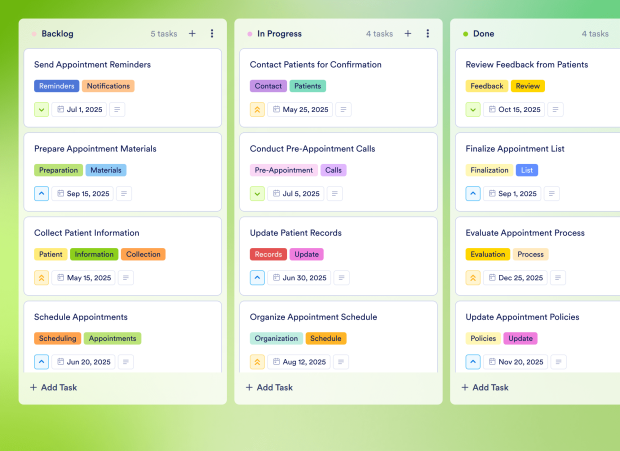Open the three-dot menu for In Progress
Screen dimensions: 620x451
(x=428, y=33)
